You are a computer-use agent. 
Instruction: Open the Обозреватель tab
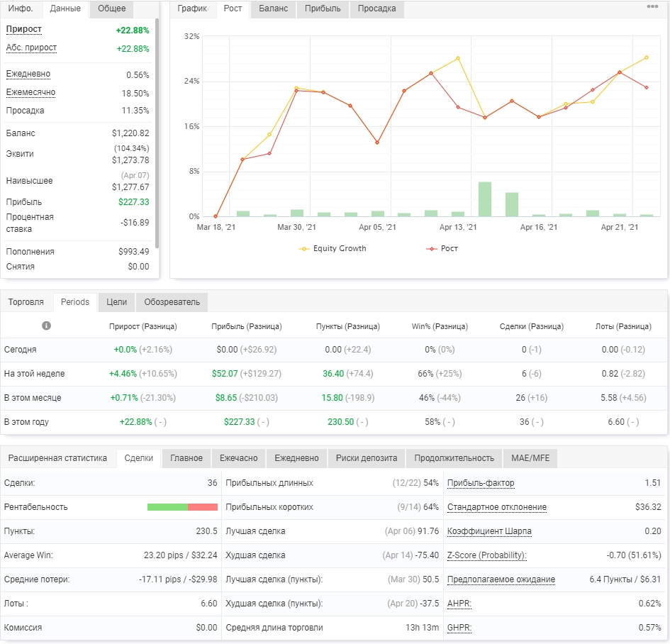tap(172, 302)
